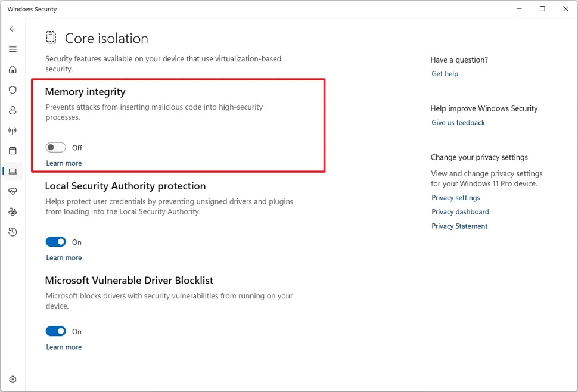
Task: Open Virus & threat protection from sidebar
Action: click(x=13, y=90)
